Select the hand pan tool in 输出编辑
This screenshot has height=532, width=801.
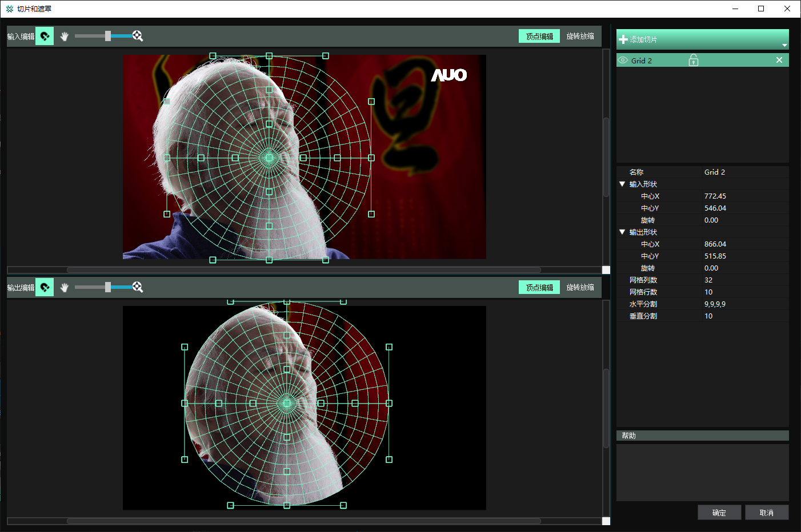coord(65,287)
